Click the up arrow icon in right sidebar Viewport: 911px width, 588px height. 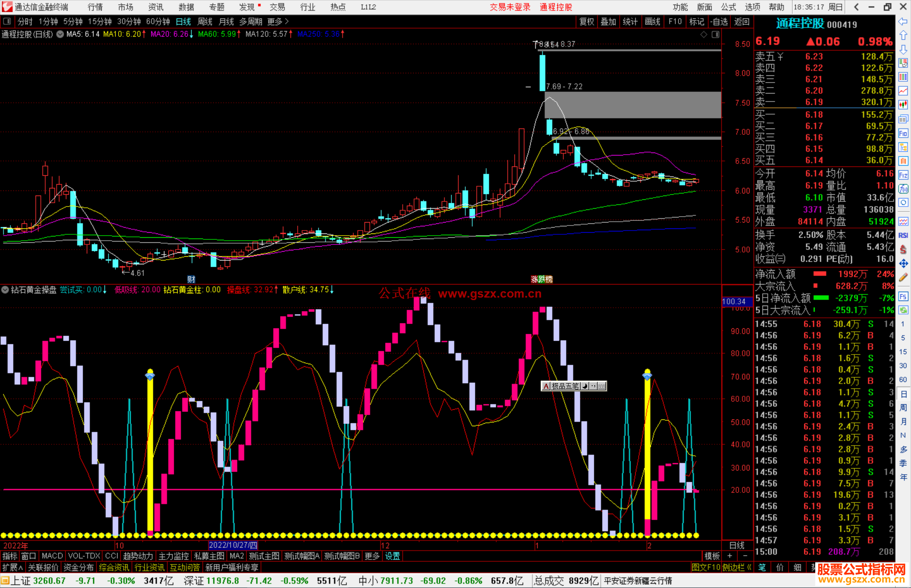(x=903, y=35)
